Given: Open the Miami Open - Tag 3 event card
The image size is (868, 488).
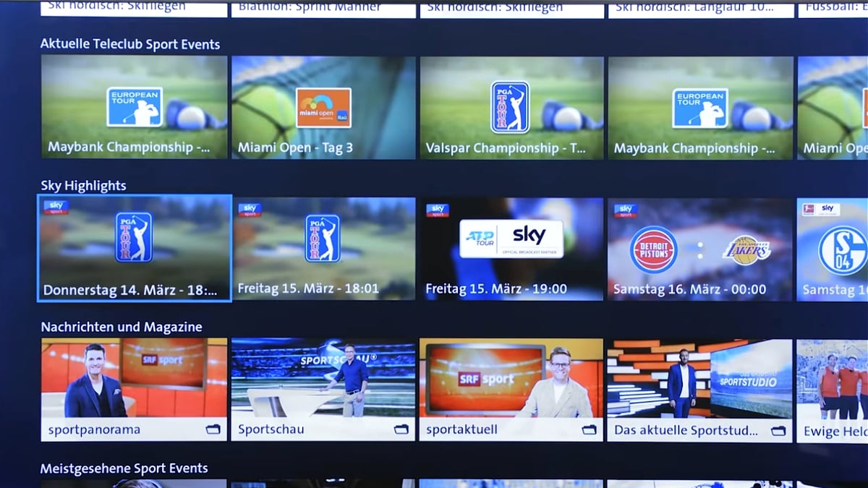Looking at the screenshot, I should (x=323, y=108).
